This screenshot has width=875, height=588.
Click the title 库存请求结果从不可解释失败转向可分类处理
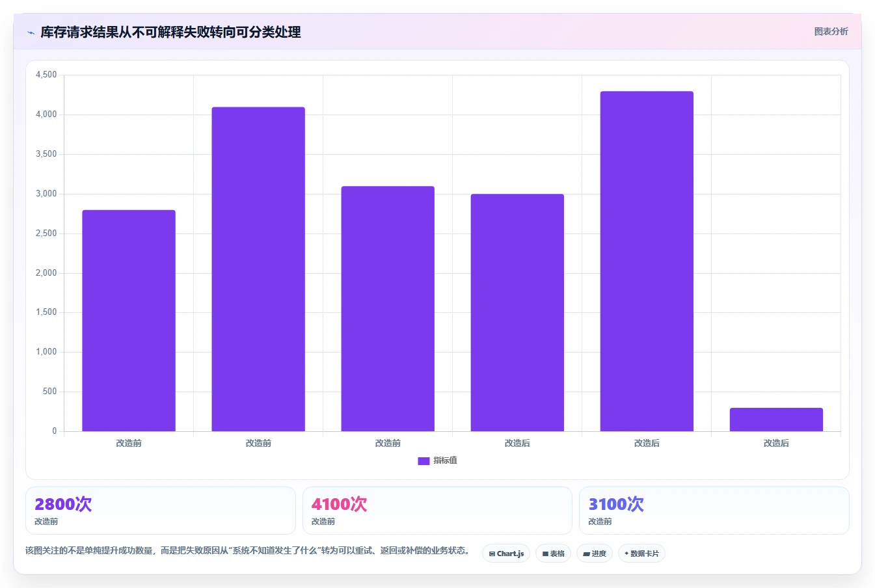(x=170, y=33)
